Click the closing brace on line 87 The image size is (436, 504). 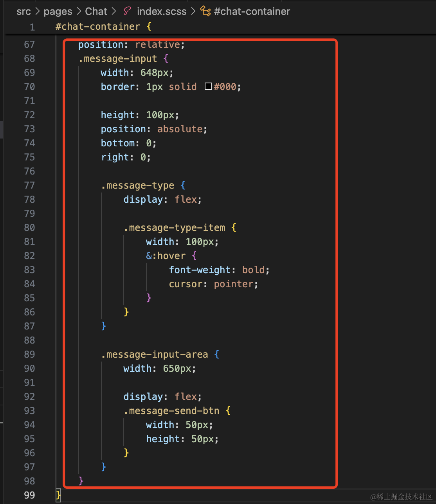[104, 326]
